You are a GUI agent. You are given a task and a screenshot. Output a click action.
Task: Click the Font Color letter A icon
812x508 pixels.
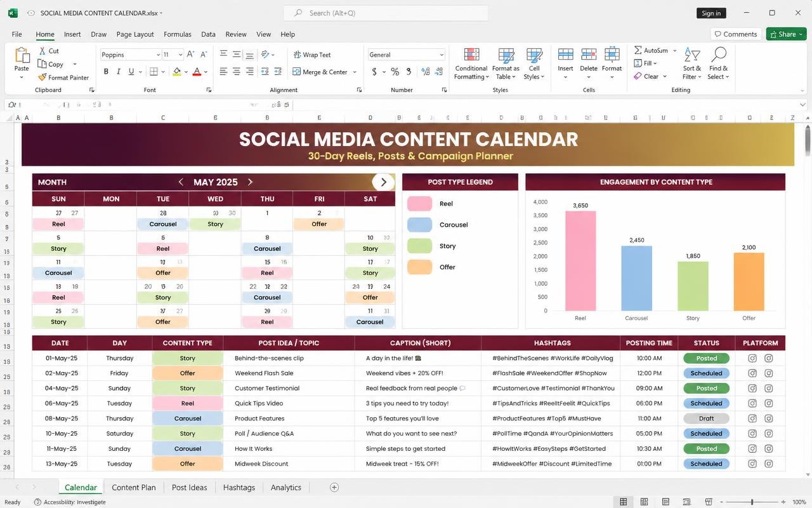pos(197,72)
